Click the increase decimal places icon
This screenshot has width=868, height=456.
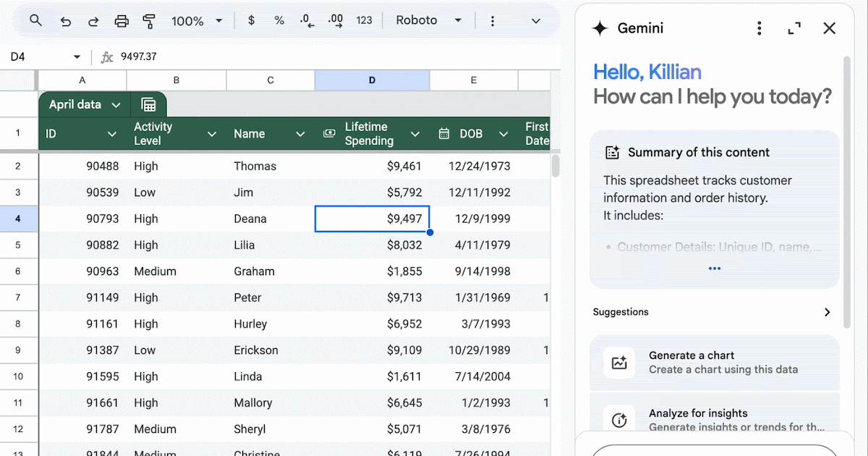336,21
